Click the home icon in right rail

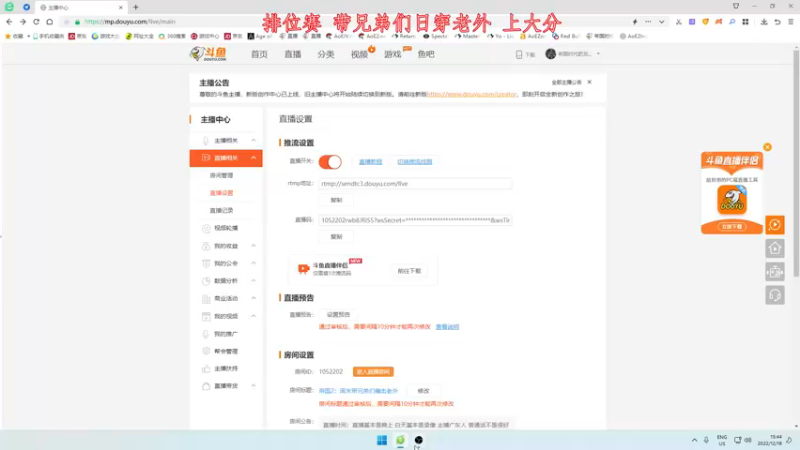point(775,248)
